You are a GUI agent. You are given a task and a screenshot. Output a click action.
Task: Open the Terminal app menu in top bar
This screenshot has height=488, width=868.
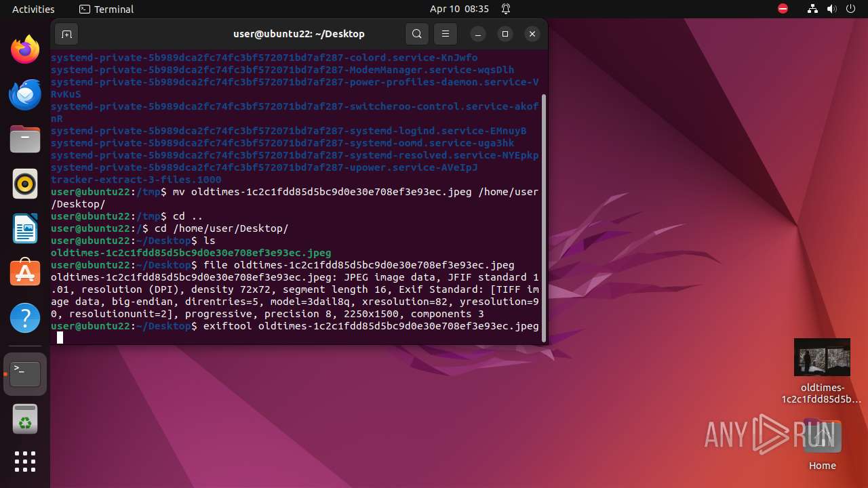point(106,9)
